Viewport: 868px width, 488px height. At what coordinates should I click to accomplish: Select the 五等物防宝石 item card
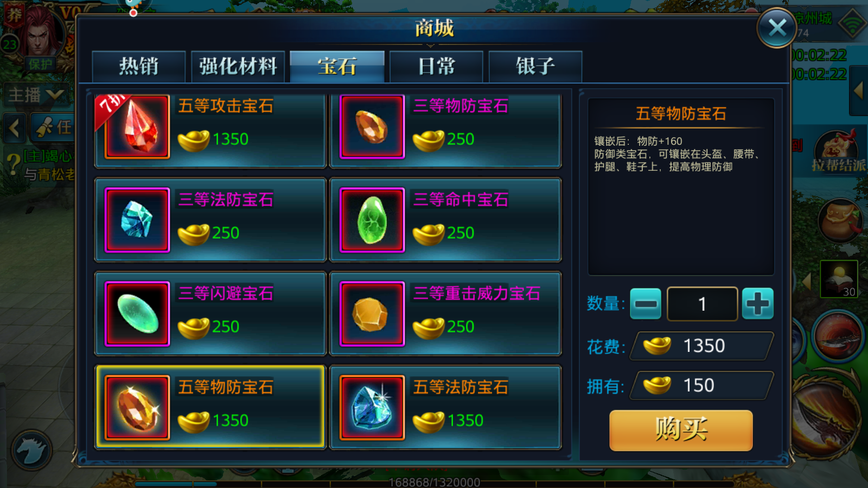pos(210,407)
